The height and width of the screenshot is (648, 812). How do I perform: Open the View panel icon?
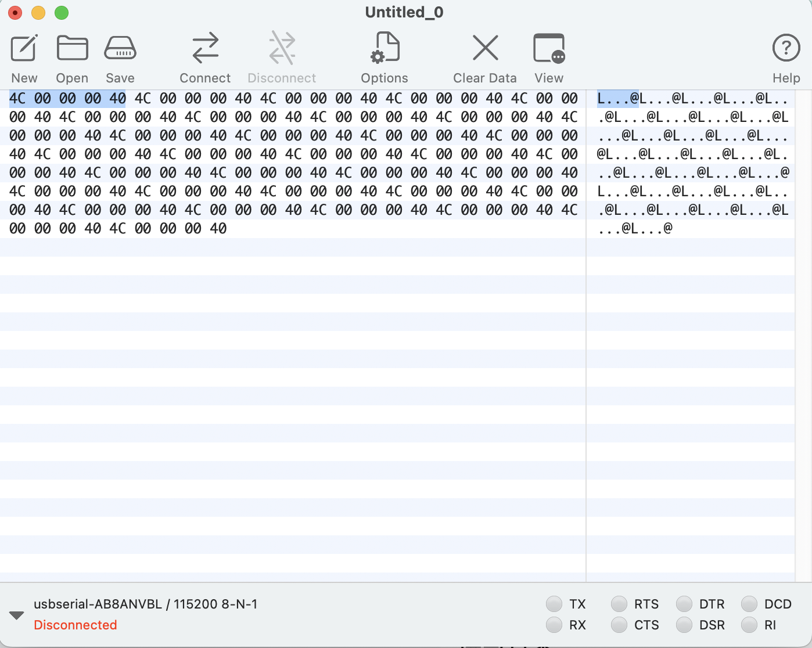click(549, 48)
